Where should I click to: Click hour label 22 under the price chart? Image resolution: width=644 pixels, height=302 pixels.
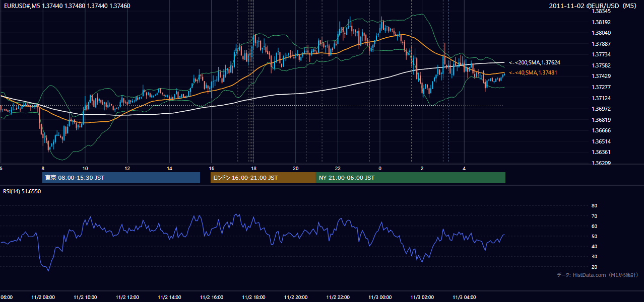point(338,169)
